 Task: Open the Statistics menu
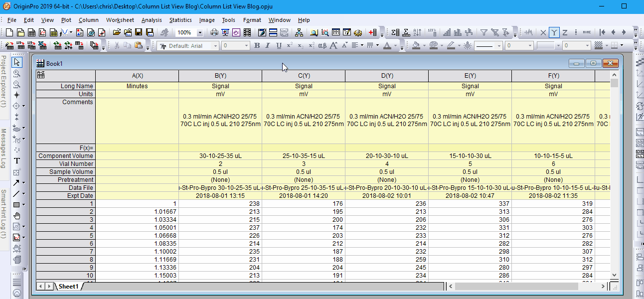pos(180,20)
